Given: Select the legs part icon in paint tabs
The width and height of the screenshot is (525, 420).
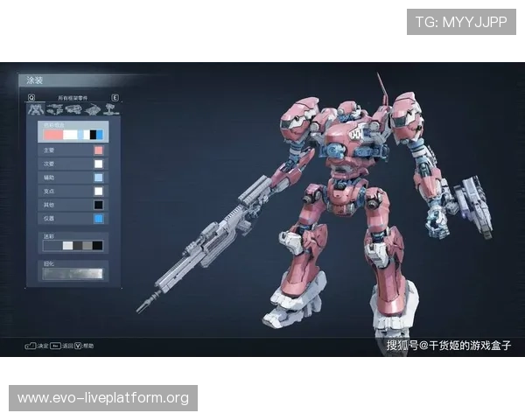Looking at the screenshot, I should (x=108, y=109).
